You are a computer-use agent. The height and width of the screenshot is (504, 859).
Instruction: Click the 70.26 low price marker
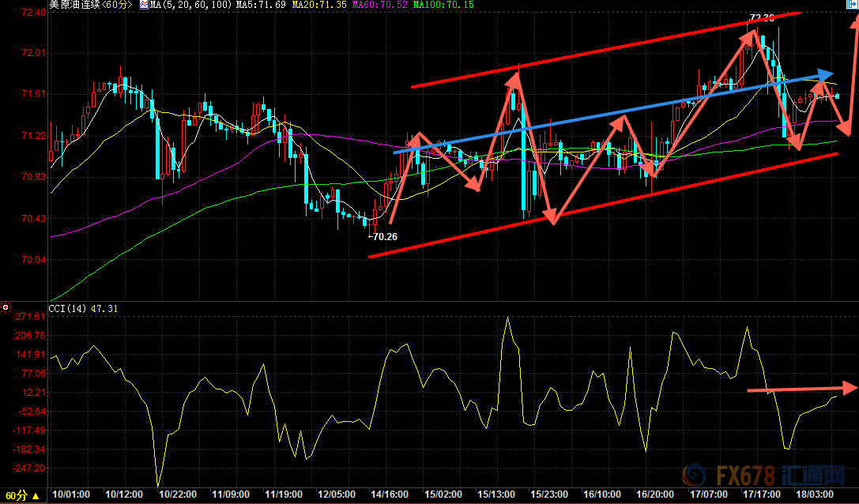(384, 235)
